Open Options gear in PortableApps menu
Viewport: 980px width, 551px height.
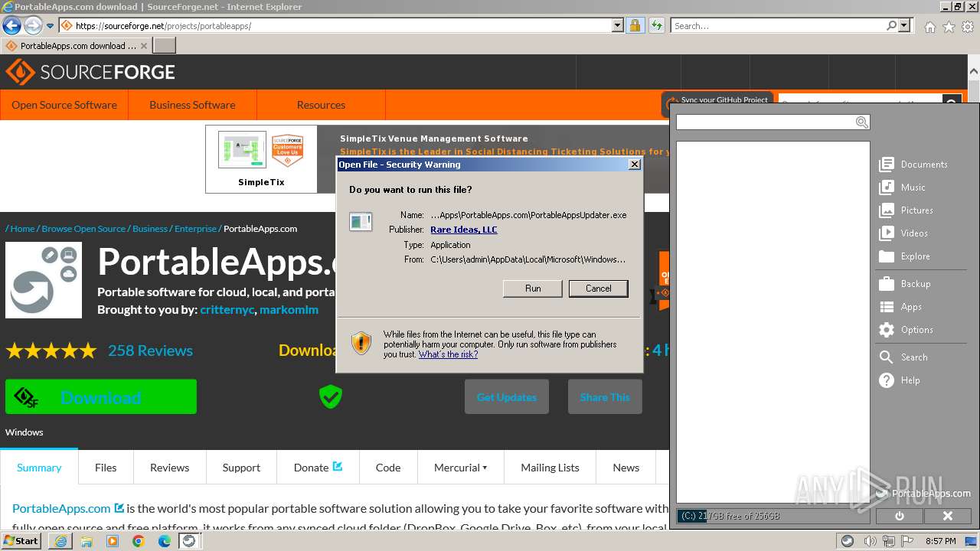coord(887,330)
